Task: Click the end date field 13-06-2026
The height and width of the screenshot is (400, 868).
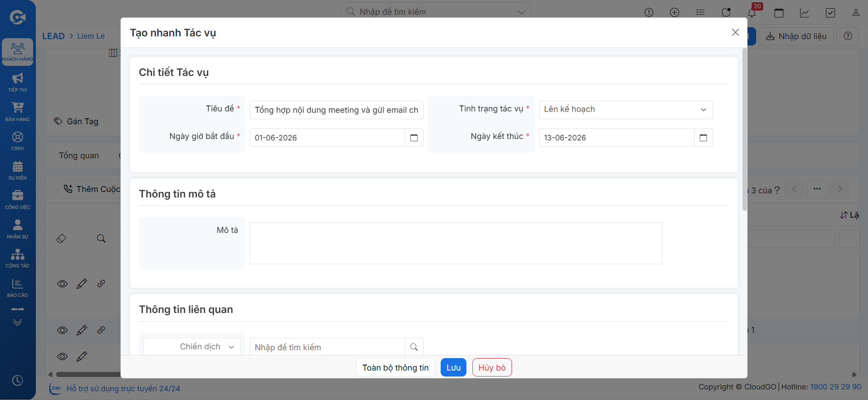Action: [616, 138]
